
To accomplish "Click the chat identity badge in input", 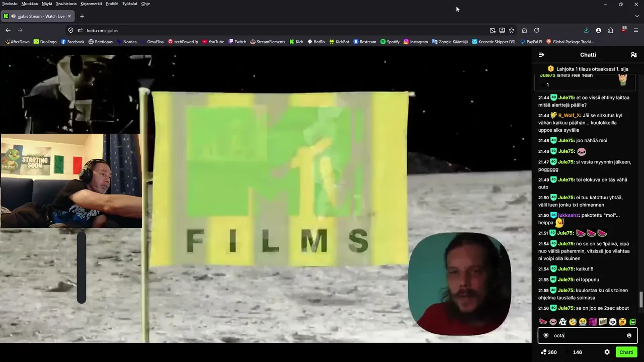I will 546,335.
